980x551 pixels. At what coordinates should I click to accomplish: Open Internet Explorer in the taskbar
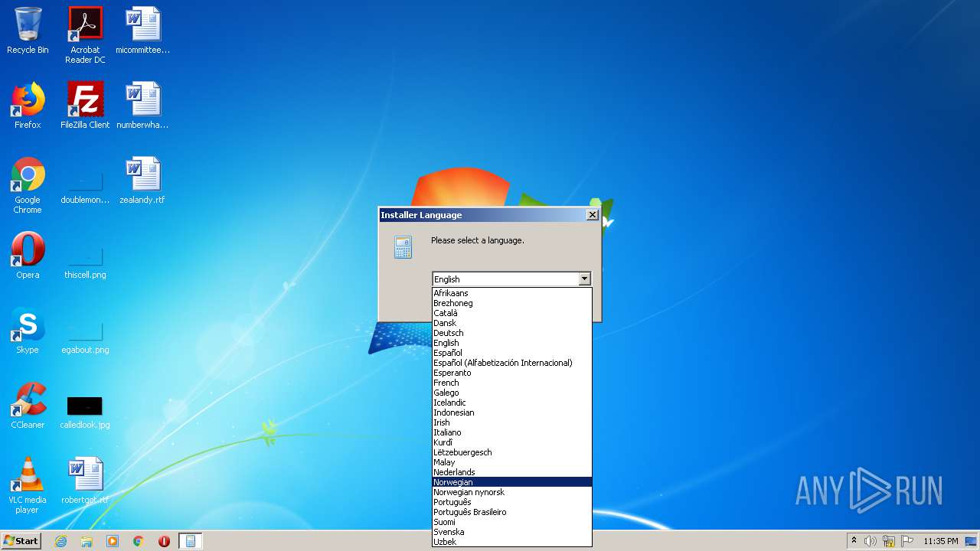coord(60,541)
